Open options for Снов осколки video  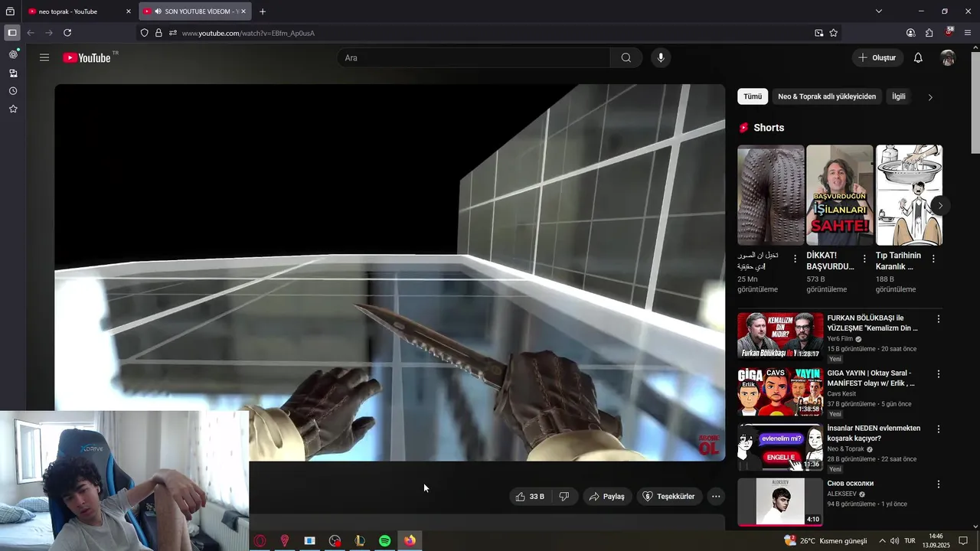[x=939, y=484]
